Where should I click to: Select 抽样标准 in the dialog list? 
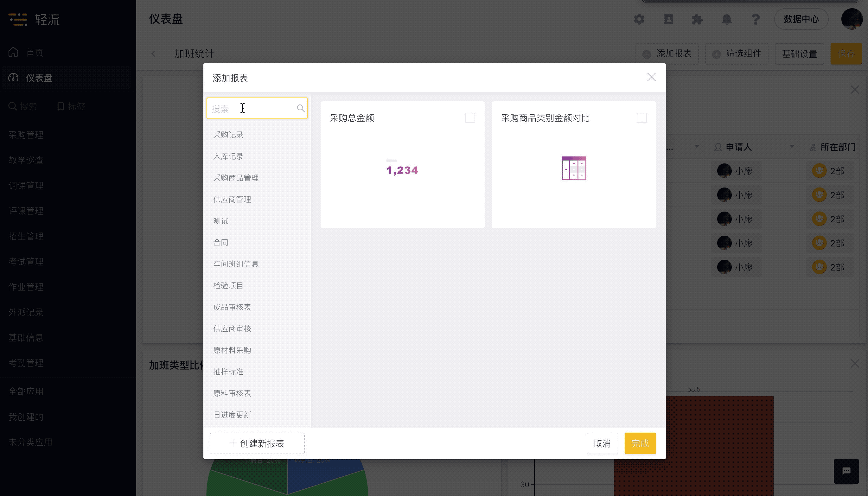(x=228, y=372)
